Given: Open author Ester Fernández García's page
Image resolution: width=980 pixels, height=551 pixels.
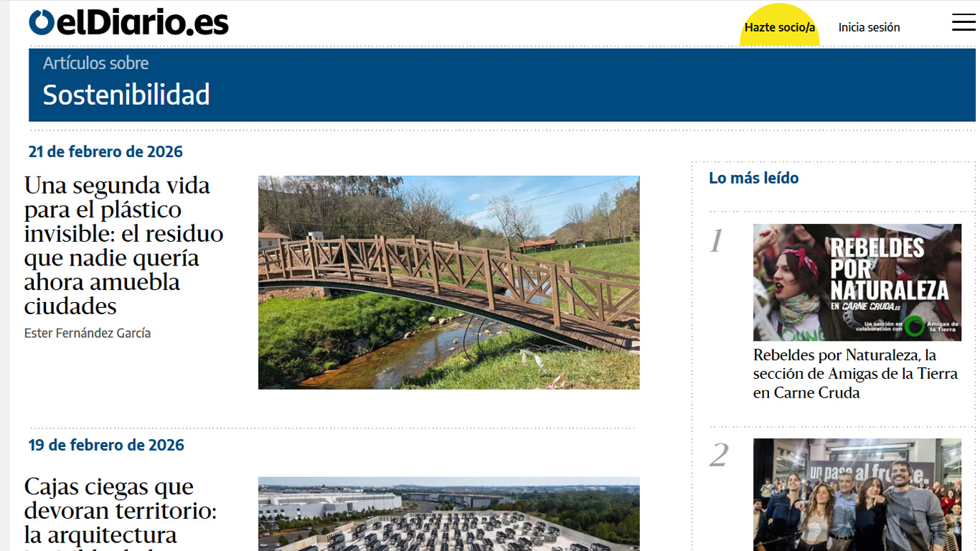Looking at the screenshot, I should click(88, 333).
